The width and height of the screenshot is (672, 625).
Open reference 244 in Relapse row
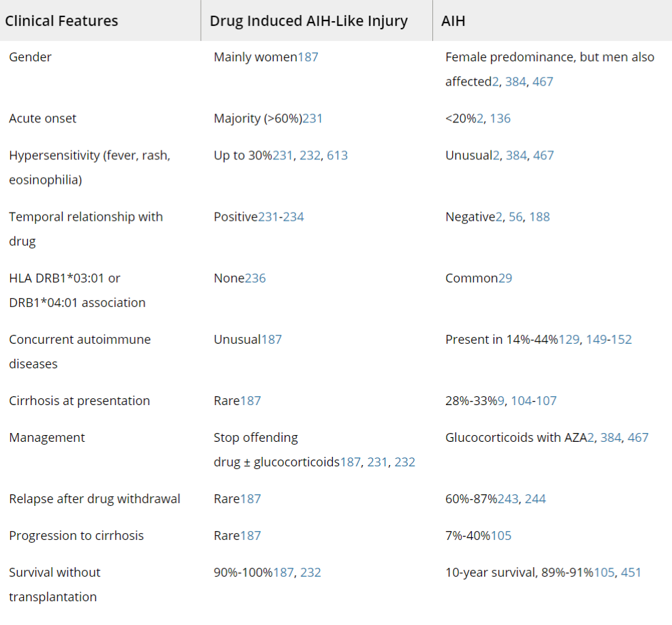pos(535,499)
